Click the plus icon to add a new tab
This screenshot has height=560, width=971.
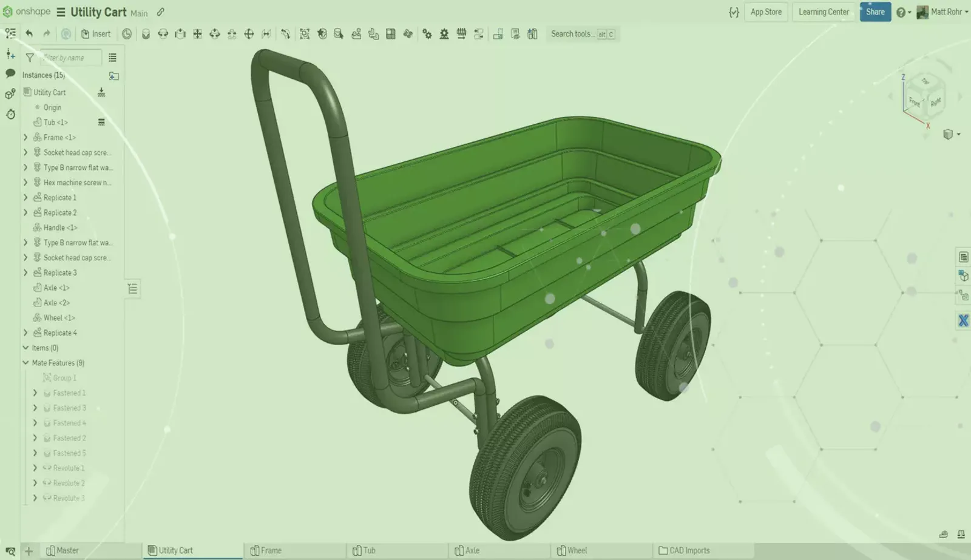tap(29, 550)
